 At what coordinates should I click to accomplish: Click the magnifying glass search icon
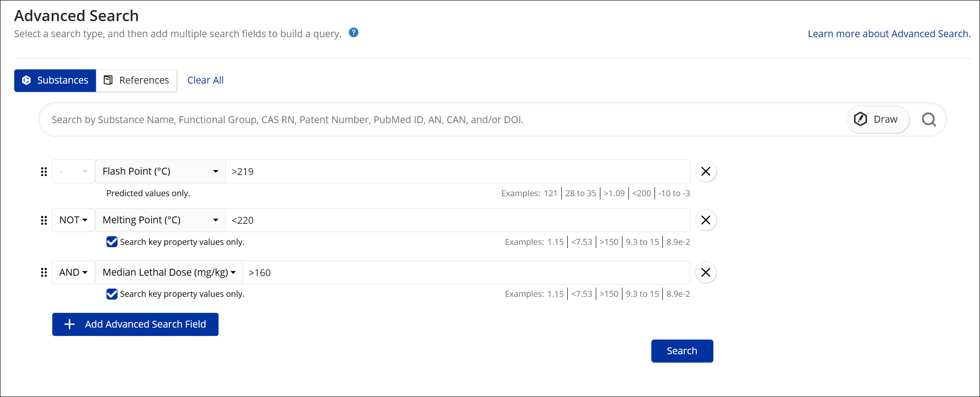929,119
